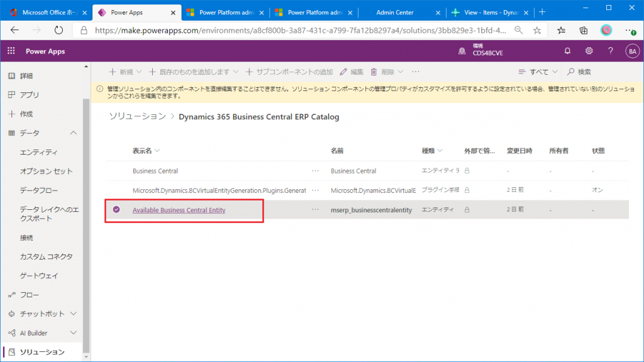644x362 pixels.
Task: Open the 環境 environment picker icon
Action: [x=462, y=51]
